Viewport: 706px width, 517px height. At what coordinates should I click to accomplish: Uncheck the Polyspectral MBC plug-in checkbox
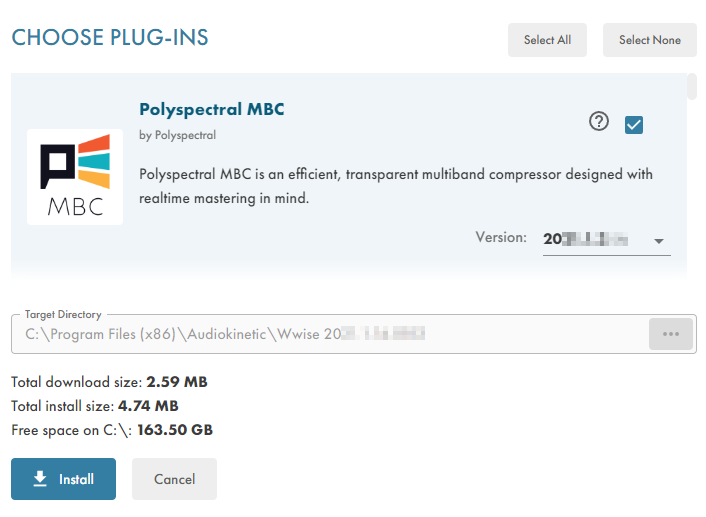coord(633,125)
